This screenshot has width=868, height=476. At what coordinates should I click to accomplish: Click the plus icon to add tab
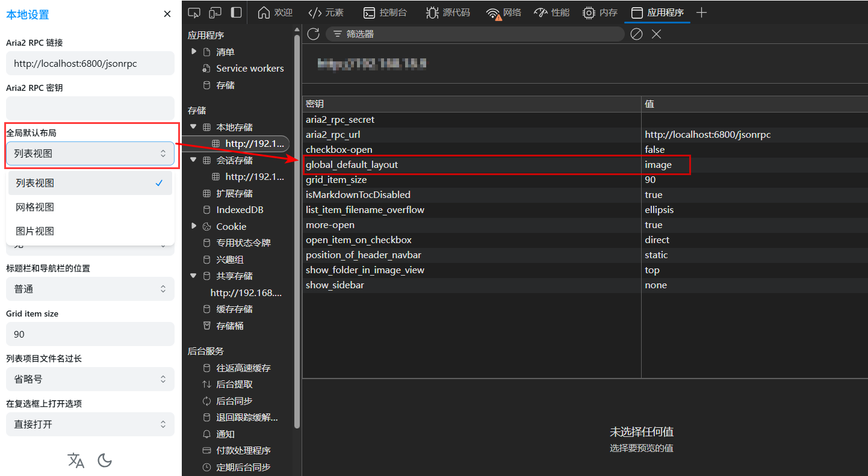click(701, 13)
